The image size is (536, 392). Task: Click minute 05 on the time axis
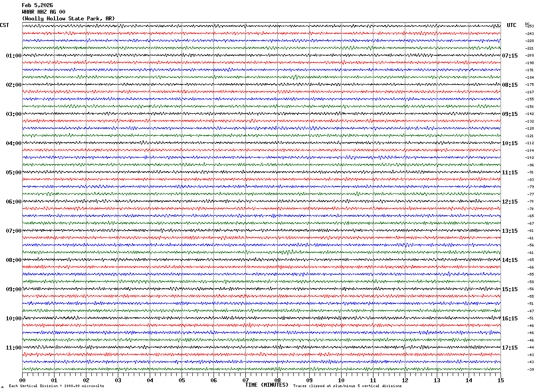(x=182, y=380)
